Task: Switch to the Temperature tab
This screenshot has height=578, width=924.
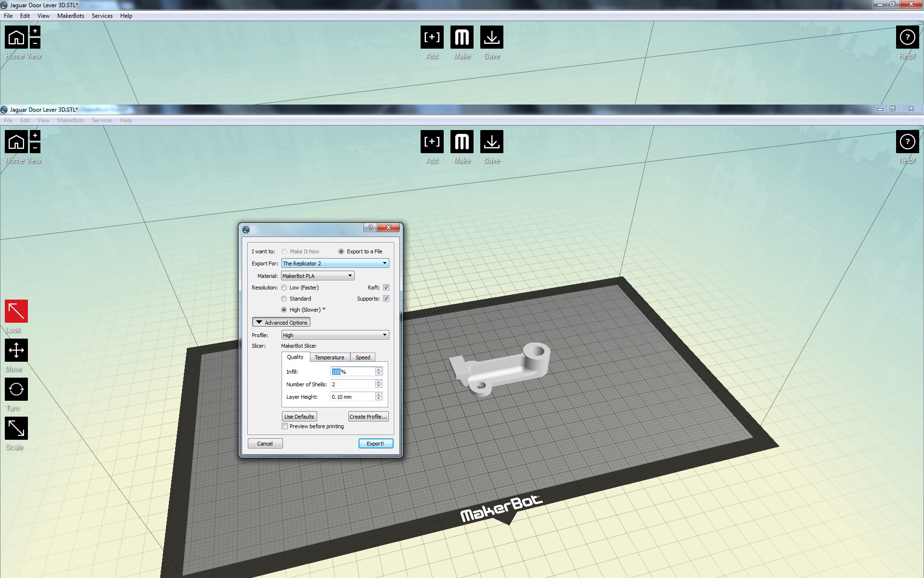Action: click(329, 357)
